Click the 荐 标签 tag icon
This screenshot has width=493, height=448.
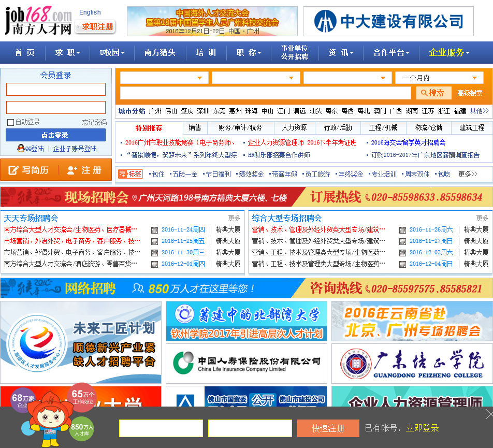coord(130,174)
